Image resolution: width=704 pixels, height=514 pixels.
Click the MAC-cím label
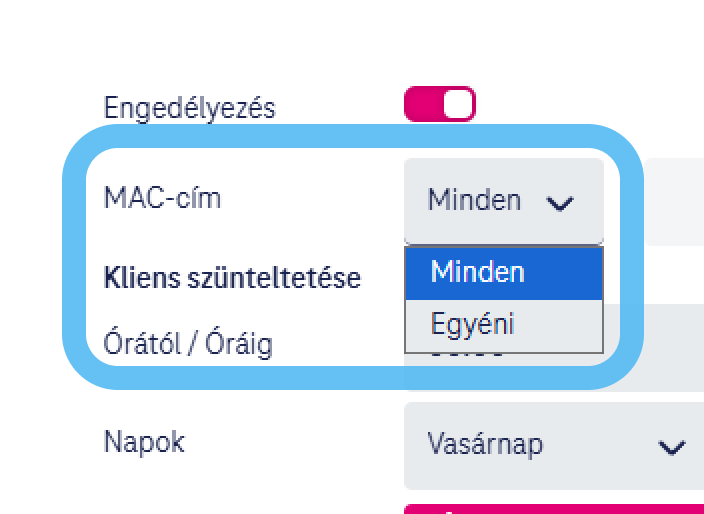[x=162, y=198]
